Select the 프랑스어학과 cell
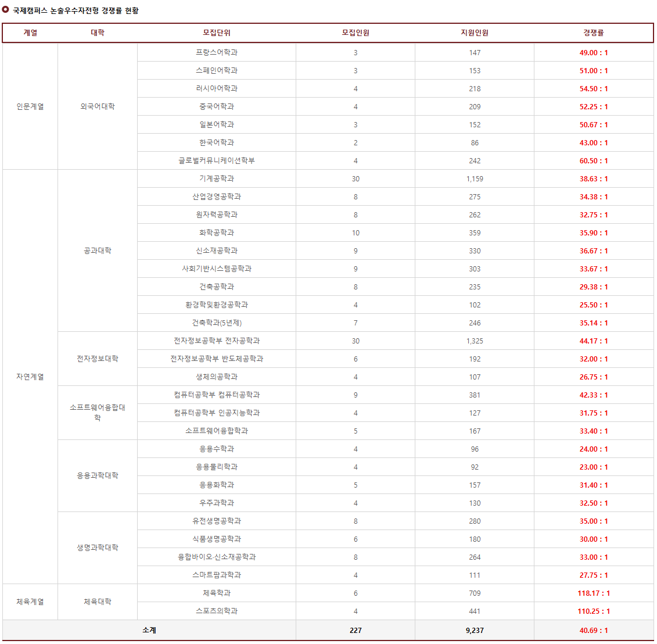The image size is (657, 644). click(217, 52)
